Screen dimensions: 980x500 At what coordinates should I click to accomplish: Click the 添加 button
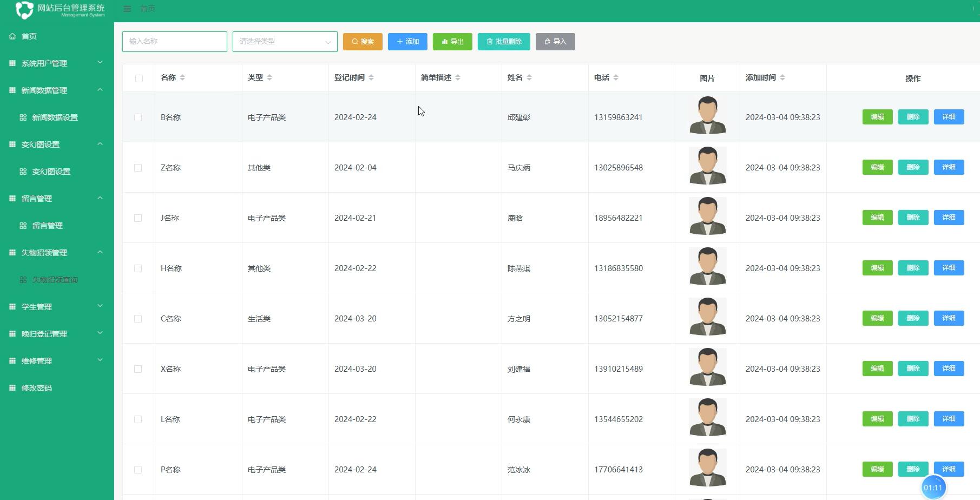[407, 41]
